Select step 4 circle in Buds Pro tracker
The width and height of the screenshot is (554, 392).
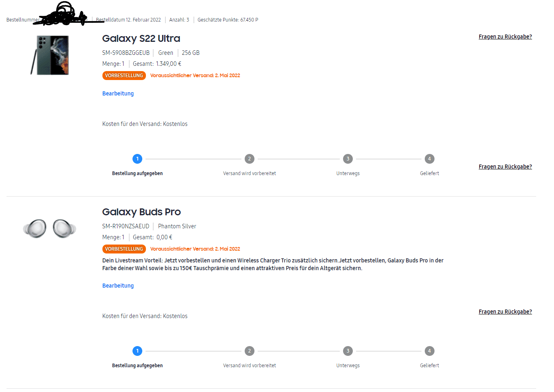pos(430,351)
